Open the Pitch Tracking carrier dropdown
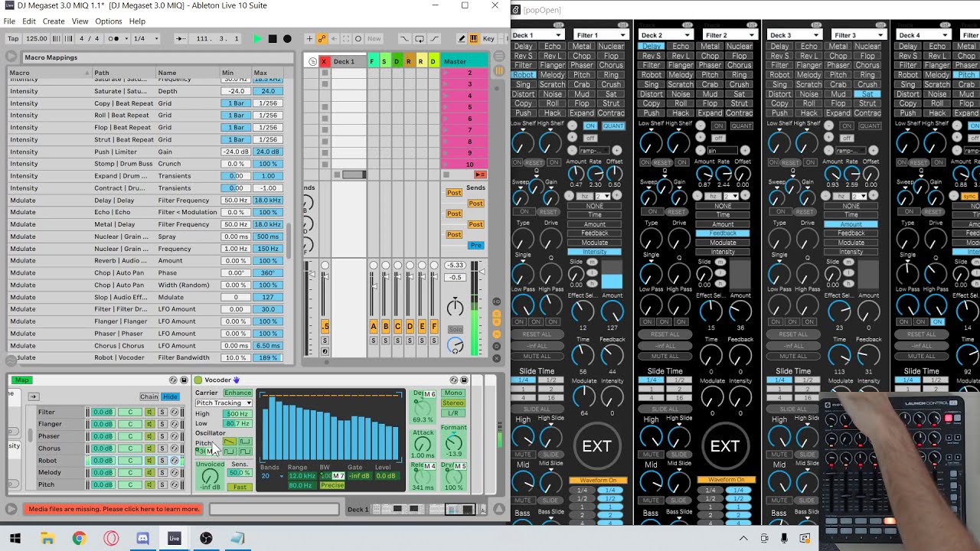The width and height of the screenshot is (980, 551). [x=224, y=403]
